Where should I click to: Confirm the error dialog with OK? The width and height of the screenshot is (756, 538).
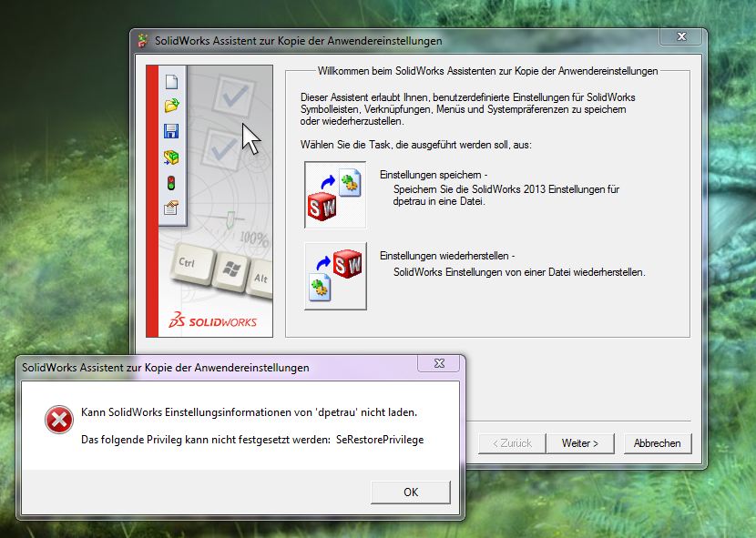tap(411, 492)
